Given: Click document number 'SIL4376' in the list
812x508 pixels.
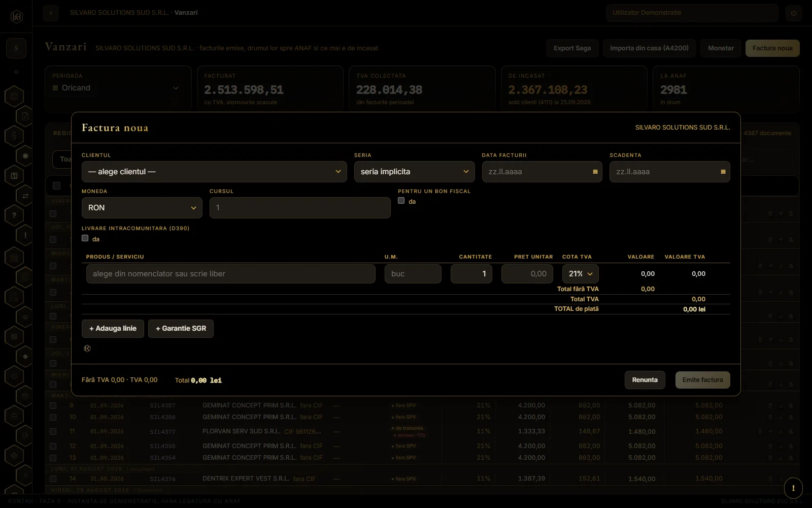Looking at the screenshot, I should (162, 479).
